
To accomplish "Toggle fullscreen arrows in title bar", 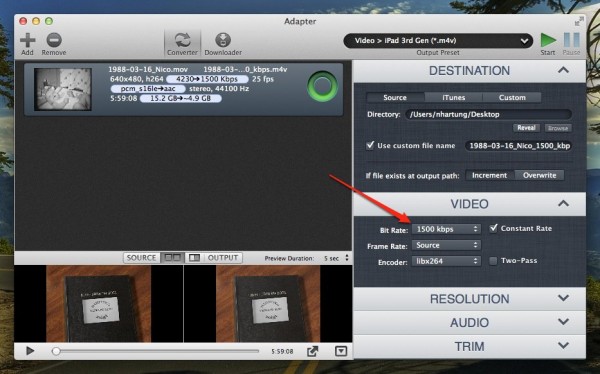I will click(x=579, y=21).
